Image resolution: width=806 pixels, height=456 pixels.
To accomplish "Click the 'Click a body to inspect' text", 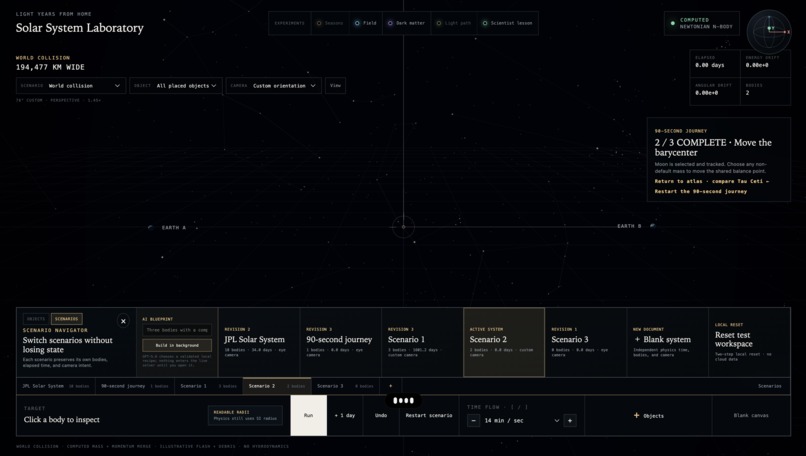I will [x=62, y=419].
